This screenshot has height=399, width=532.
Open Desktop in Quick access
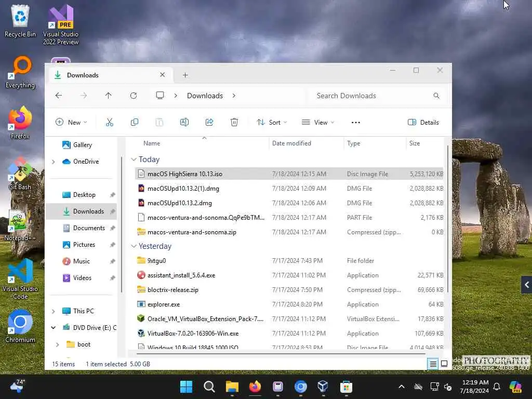[x=84, y=195]
